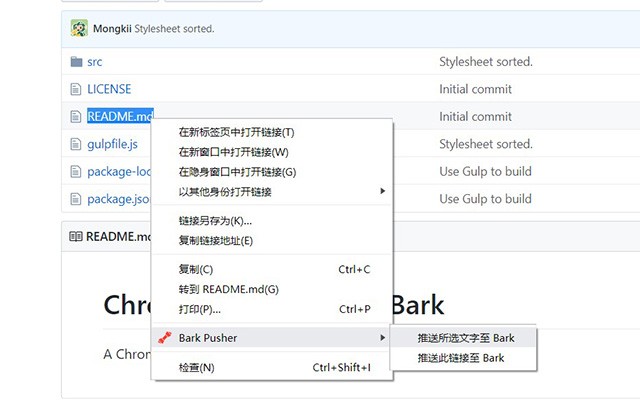
Task: Select 检查(N) inspect option
Action: pyautogui.click(x=272, y=367)
